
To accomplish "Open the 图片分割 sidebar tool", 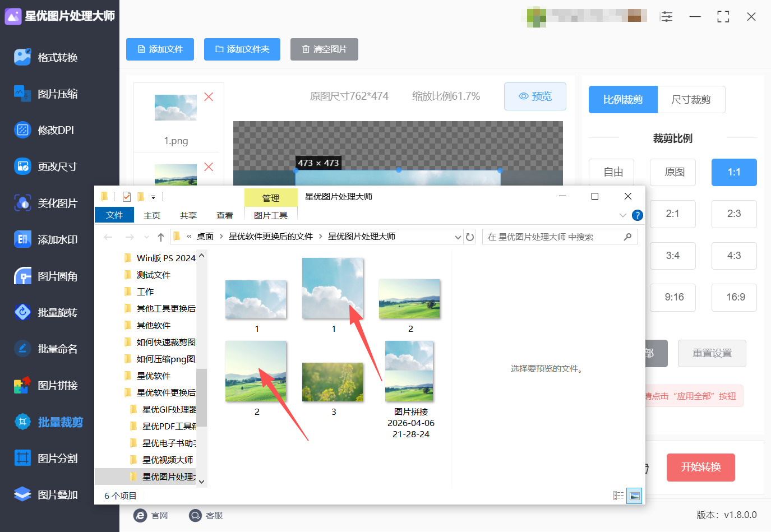I will point(46,458).
